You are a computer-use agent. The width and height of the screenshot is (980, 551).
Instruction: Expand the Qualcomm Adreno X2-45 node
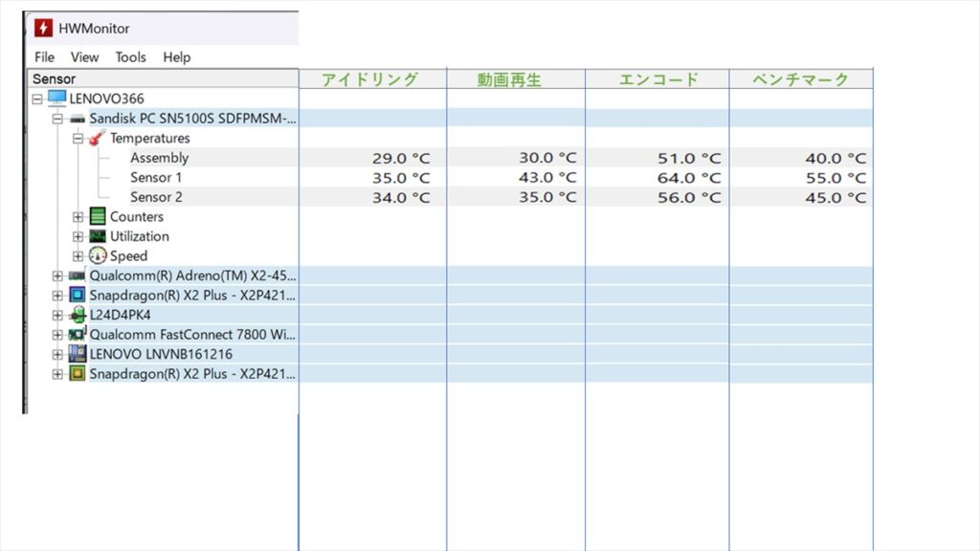point(57,275)
